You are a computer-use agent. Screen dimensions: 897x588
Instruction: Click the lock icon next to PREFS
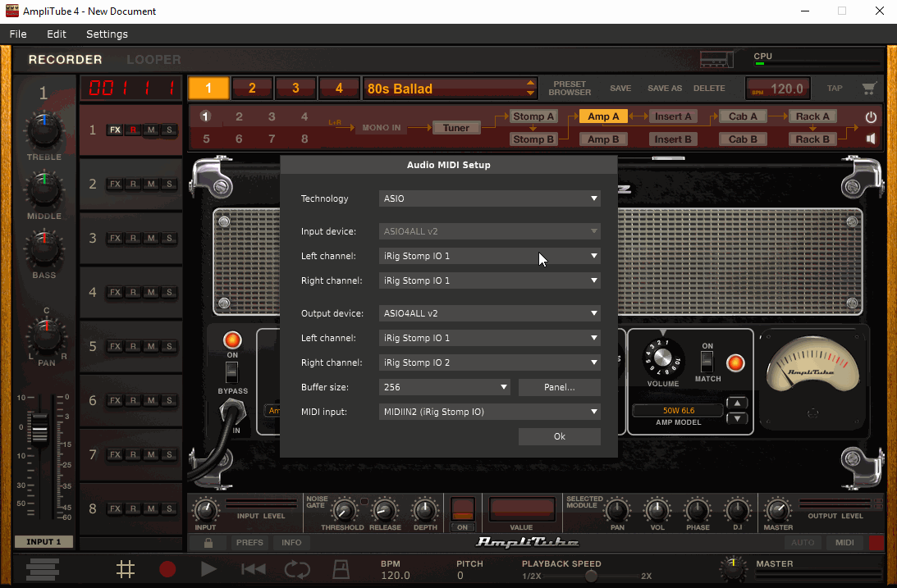pos(208,543)
